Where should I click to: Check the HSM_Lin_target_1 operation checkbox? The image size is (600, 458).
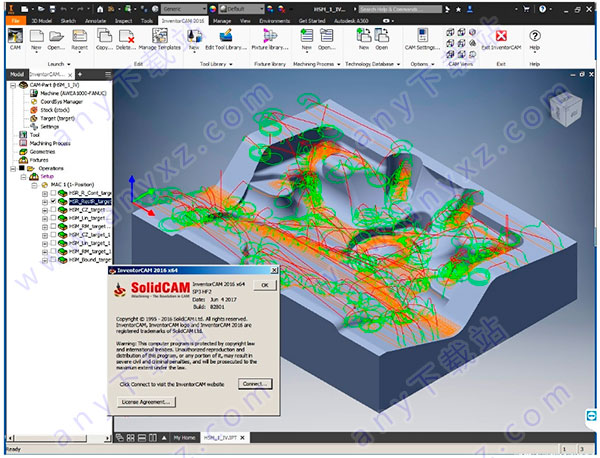[x=54, y=243]
